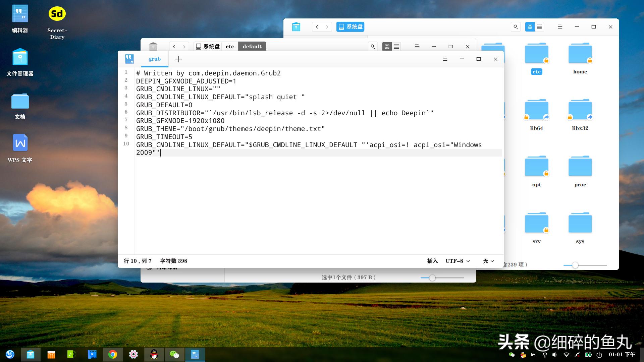
Task: Click the default path breadcrumb segment
Action: pos(252,47)
